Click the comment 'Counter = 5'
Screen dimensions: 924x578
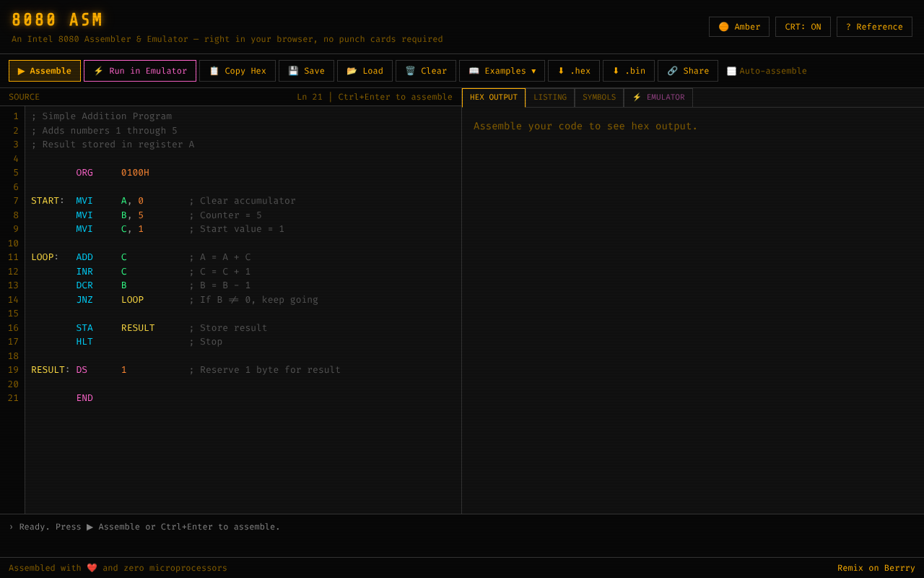pyautogui.click(x=225, y=215)
